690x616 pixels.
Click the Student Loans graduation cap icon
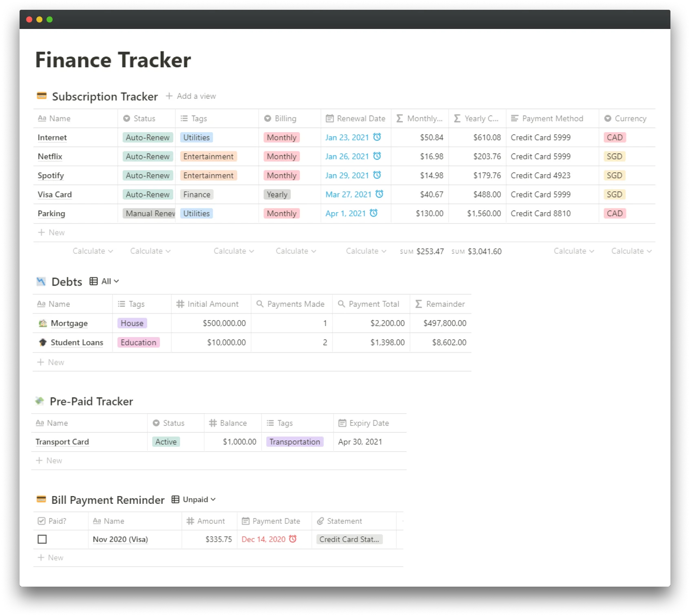(x=43, y=342)
